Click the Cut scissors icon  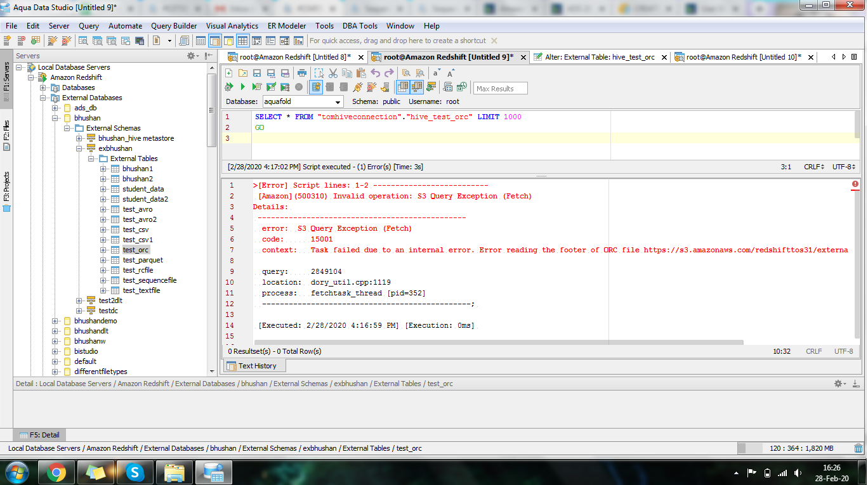[332, 73]
